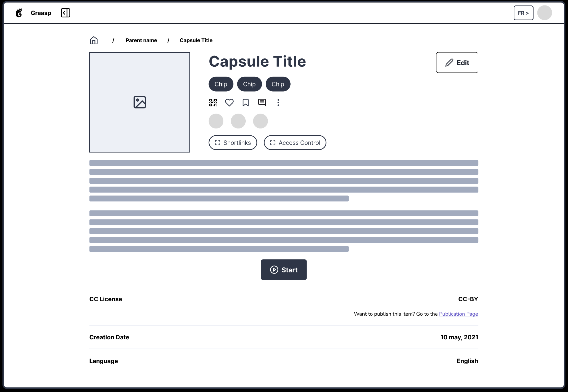
Task: Select Capsule Title in the breadcrumb
Action: click(196, 40)
